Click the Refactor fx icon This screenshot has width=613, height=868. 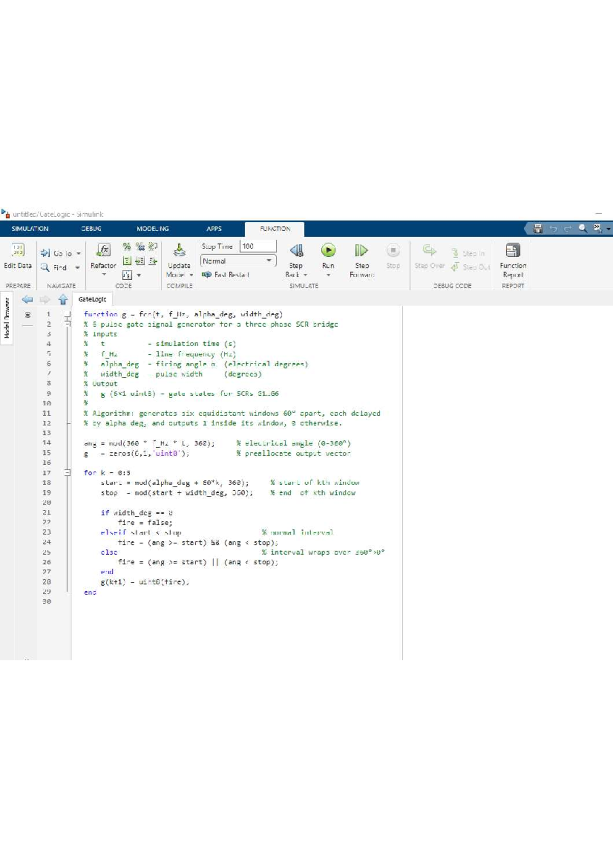point(103,250)
